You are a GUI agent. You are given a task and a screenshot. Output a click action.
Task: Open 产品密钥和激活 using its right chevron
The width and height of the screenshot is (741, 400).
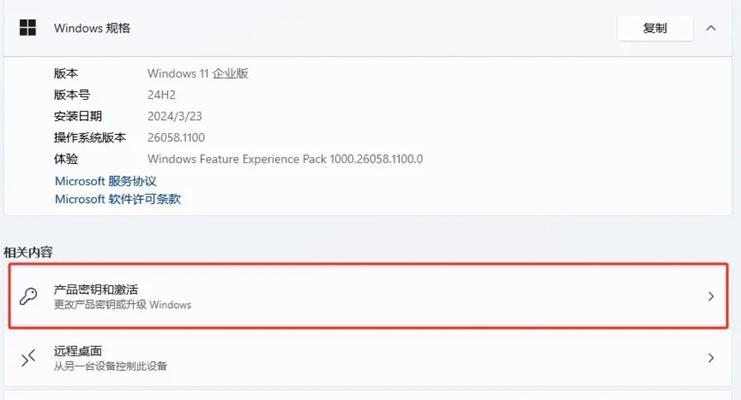click(711, 296)
